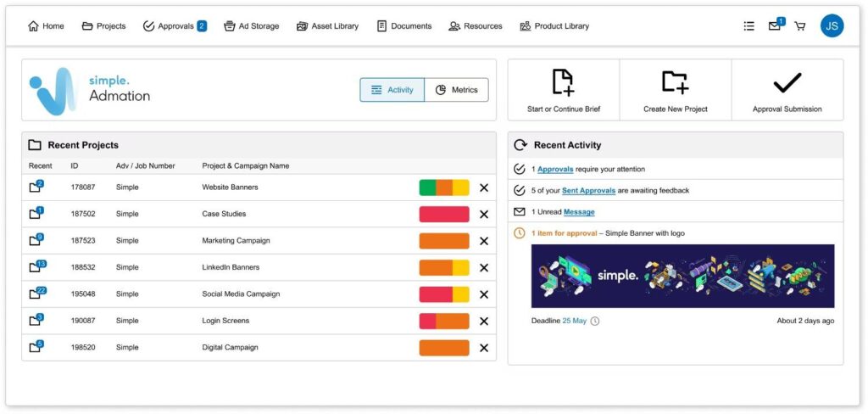868x414 pixels.
Task: Open the shopping cart icon
Action: tap(800, 26)
